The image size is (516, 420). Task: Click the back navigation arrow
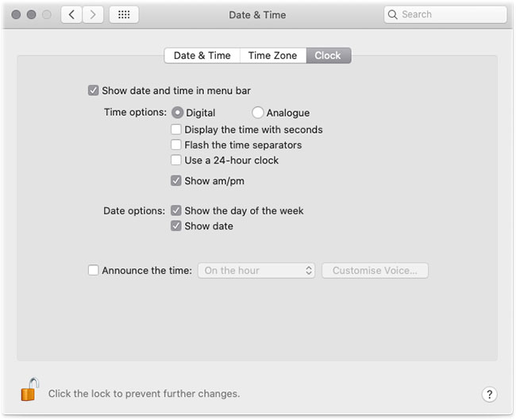click(x=71, y=15)
